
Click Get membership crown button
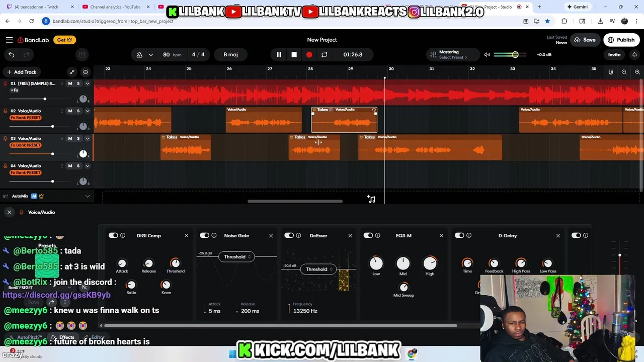point(64,40)
